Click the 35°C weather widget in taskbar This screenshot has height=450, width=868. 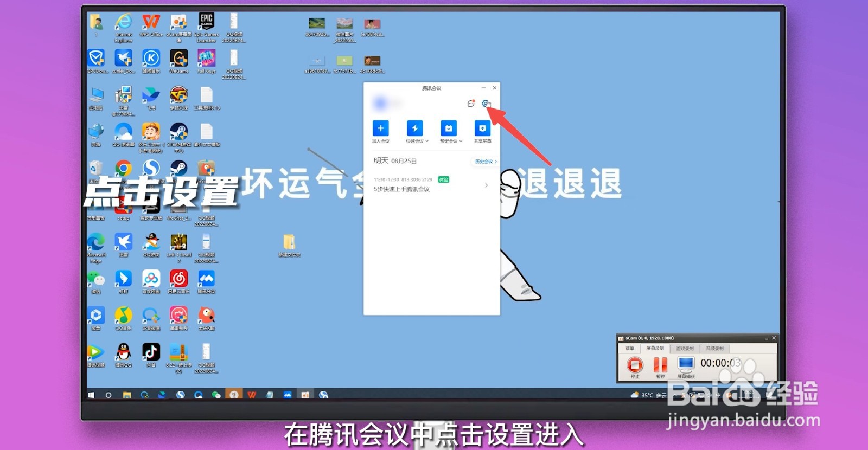click(649, 395)
